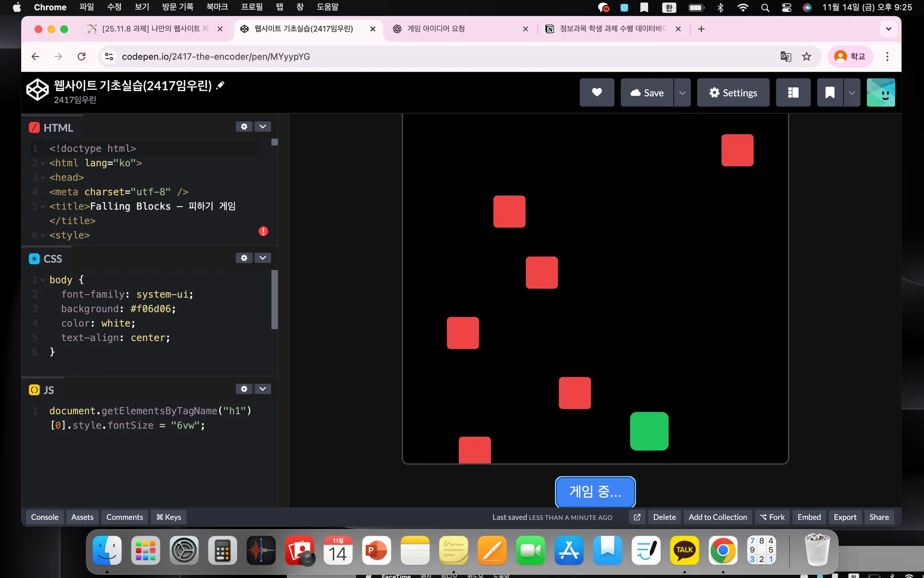Click the red HTML error indicator

tap(263, 231)
